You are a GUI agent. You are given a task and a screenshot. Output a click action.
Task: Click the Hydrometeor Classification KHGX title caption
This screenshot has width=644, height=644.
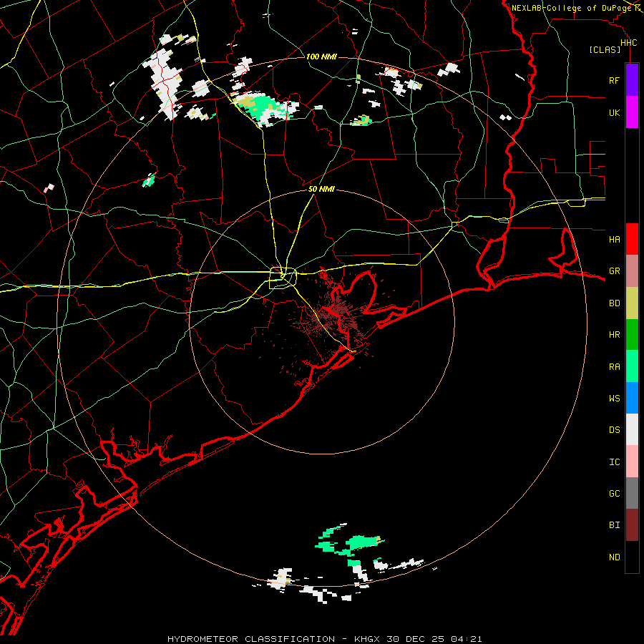(324, 639)
